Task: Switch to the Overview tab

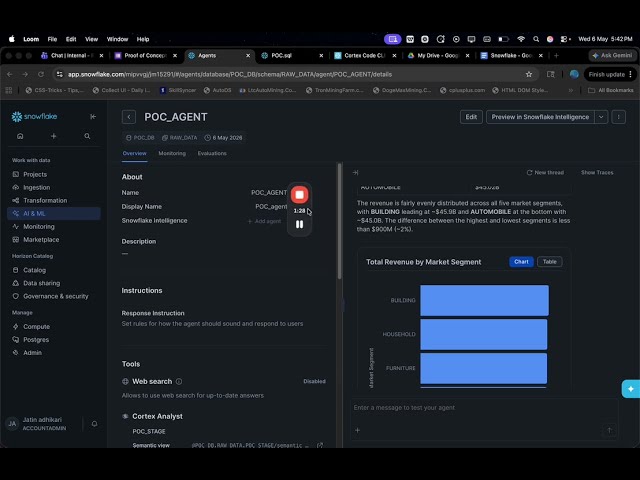Action: coord(134,153)
